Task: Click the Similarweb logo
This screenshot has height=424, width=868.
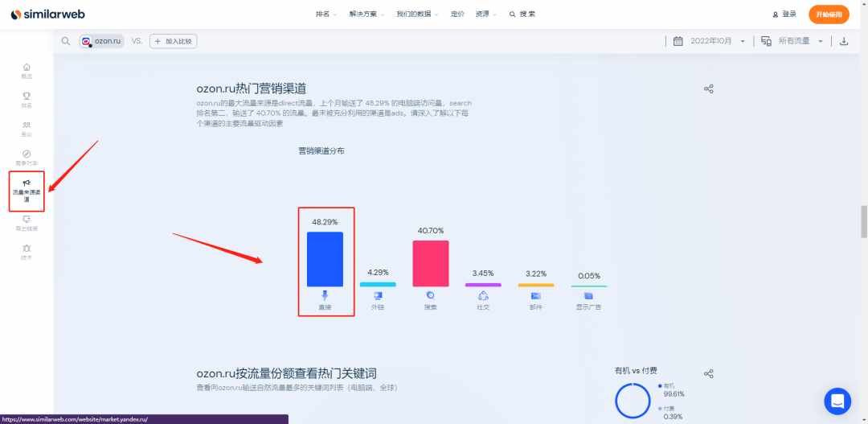Action: [47, 14]
